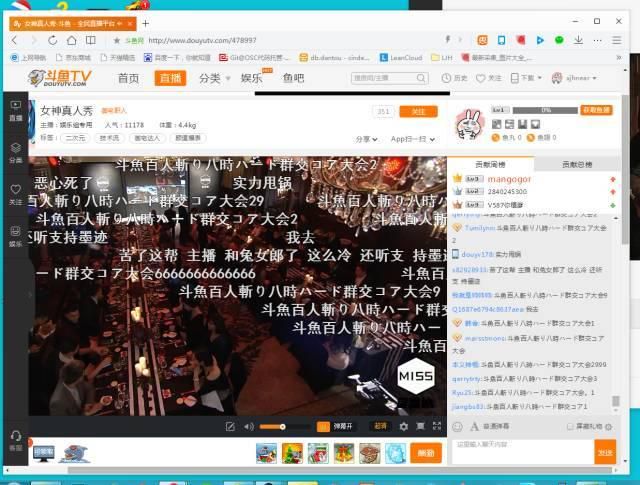Show more bookmarks with the » chevron
640x485 pixels.
click(619, 58)
